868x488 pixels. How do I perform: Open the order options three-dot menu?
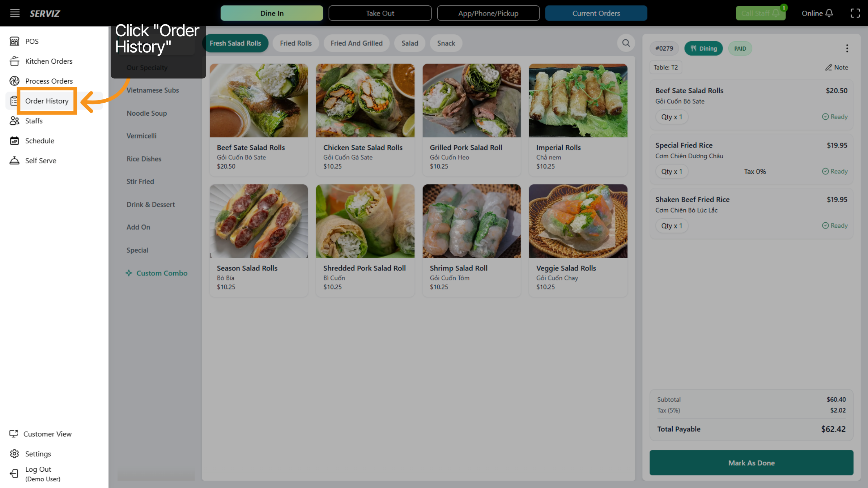[x=847, y=48]
